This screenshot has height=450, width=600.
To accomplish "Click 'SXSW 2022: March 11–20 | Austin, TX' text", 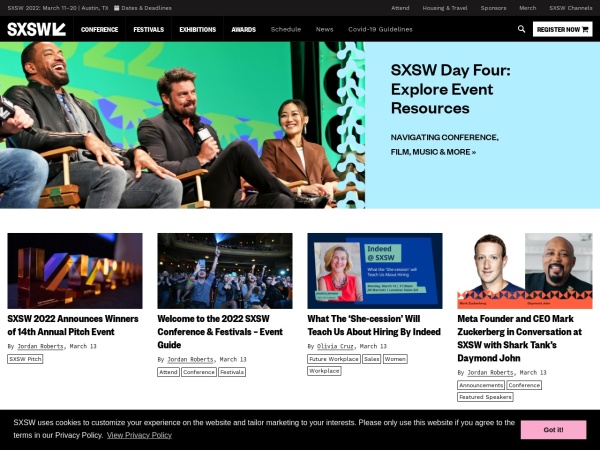I will coord(58,8).
